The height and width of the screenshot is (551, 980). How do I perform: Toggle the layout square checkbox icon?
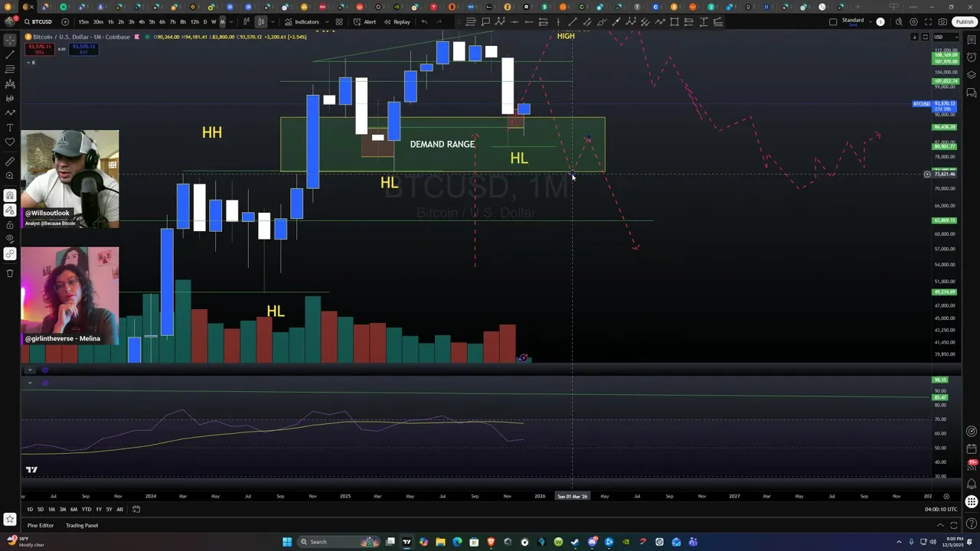pyautogui.click(x=833, y=21)
